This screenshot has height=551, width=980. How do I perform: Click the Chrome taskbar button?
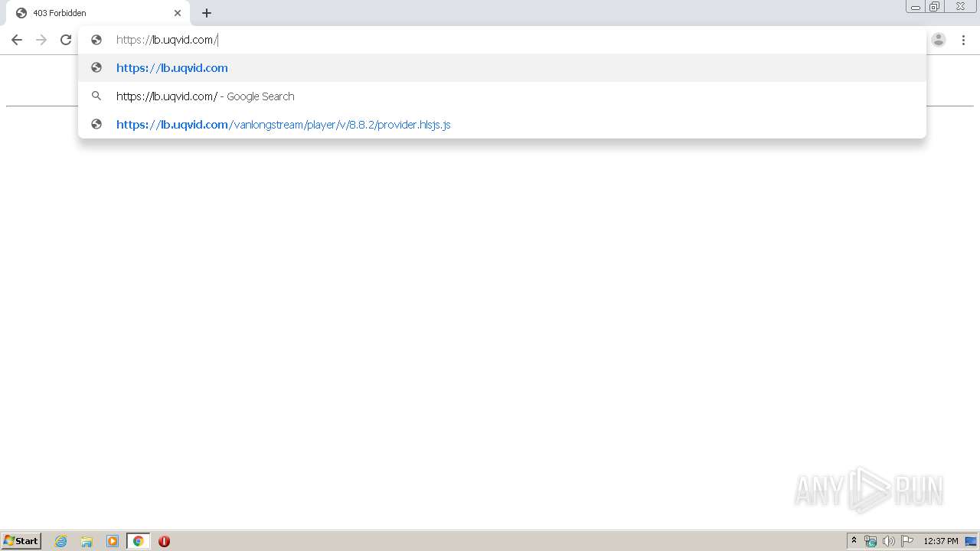[x=138, y=541]
